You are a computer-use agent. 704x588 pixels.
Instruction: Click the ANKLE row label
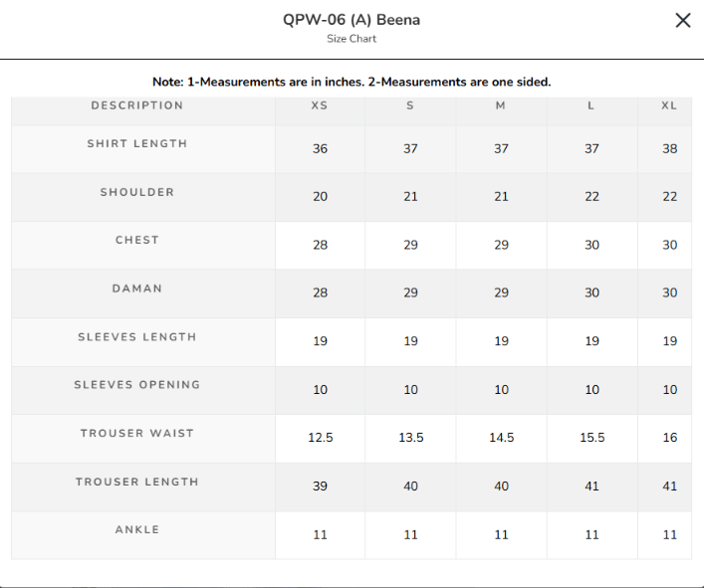137,529
